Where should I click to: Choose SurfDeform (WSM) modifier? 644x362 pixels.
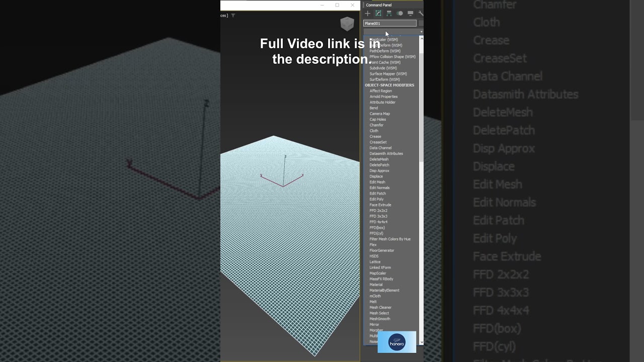(384, 79)
